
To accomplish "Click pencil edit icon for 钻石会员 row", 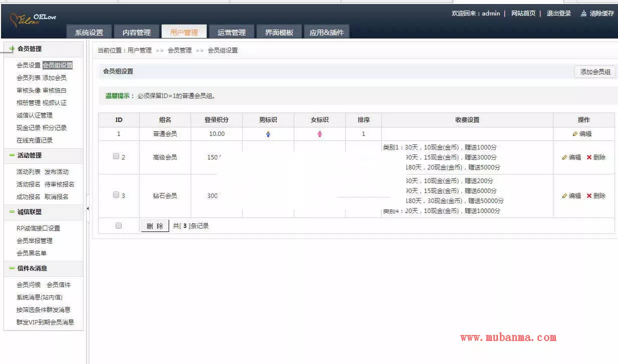I will [x=564, y=196].
